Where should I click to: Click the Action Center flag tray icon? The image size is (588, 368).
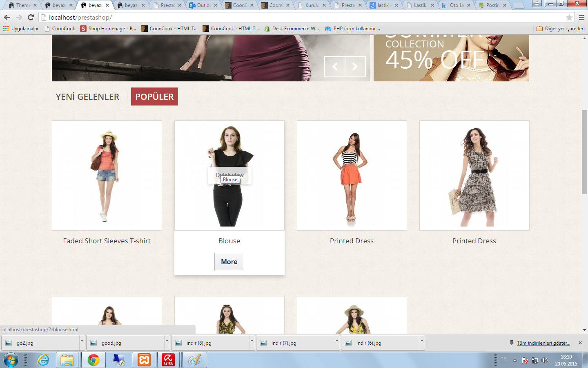point(525,360)
